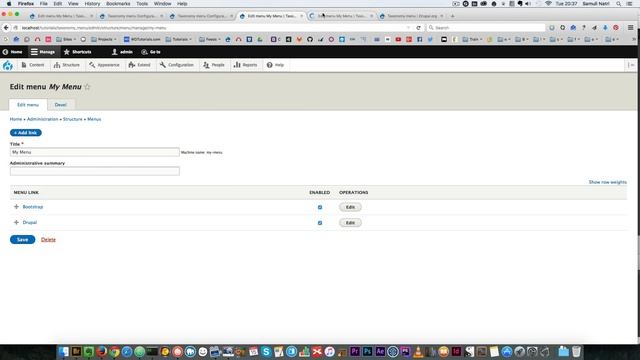The width and height of the screenshot is (640, 360).
Task: Launch After Effects from the dock
Action: [380, 351]
